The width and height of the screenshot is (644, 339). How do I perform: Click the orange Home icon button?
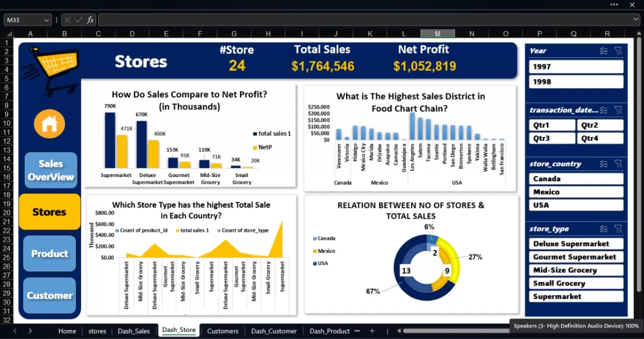click(49, 124)
